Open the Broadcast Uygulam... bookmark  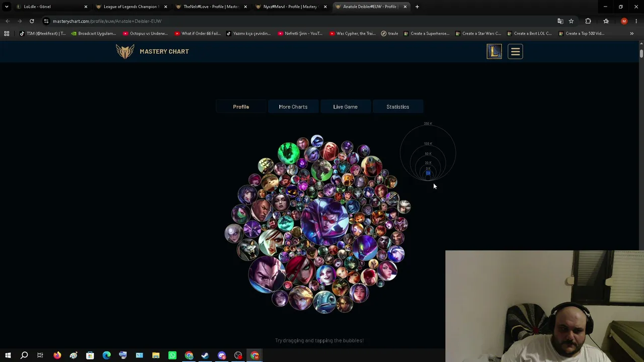point(94,34)
